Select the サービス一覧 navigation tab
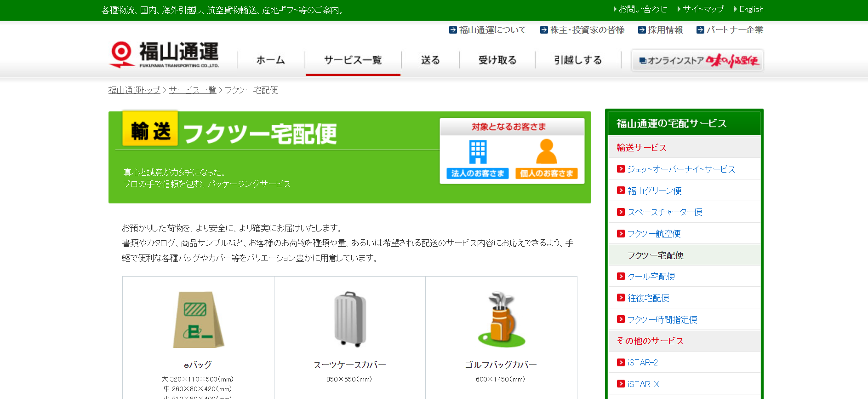Screen dimensions: 868x399 [x=353, y=60]
